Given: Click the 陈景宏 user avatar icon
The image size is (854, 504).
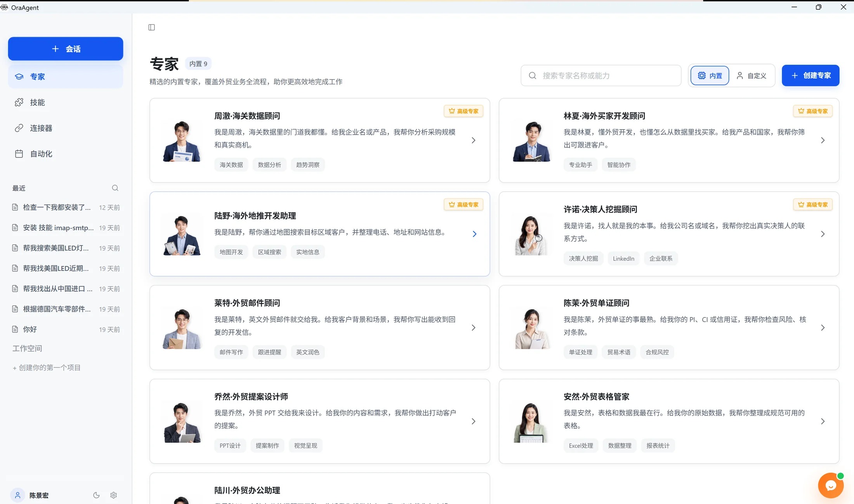Looking at the screenshot, I should tap(17, 495).
